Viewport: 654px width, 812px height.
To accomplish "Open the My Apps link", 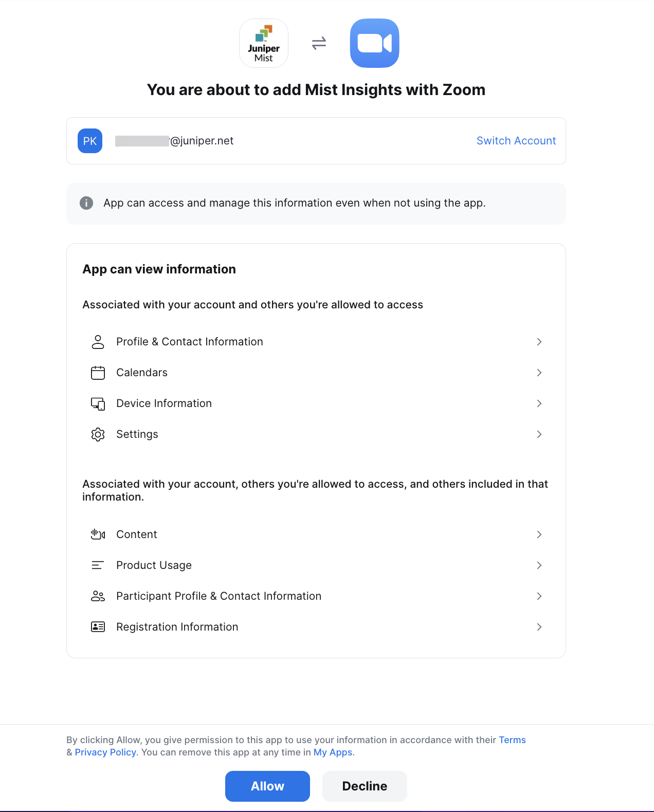I will pos(333,752).
